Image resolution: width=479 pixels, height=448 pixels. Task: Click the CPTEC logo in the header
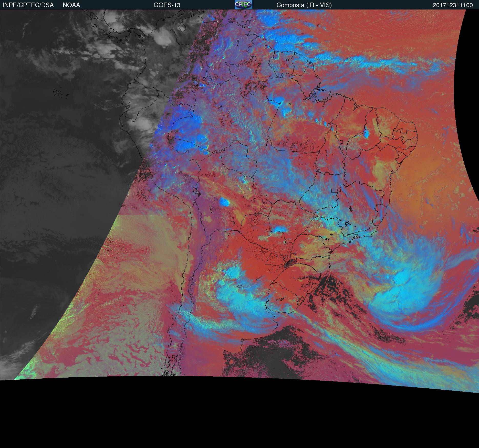pos(243,5)
